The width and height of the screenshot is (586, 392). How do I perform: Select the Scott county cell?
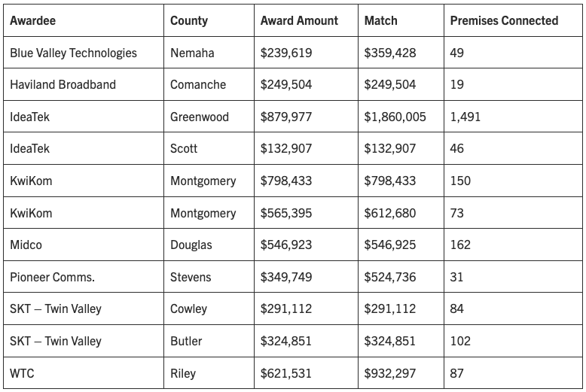coord(184,149)
